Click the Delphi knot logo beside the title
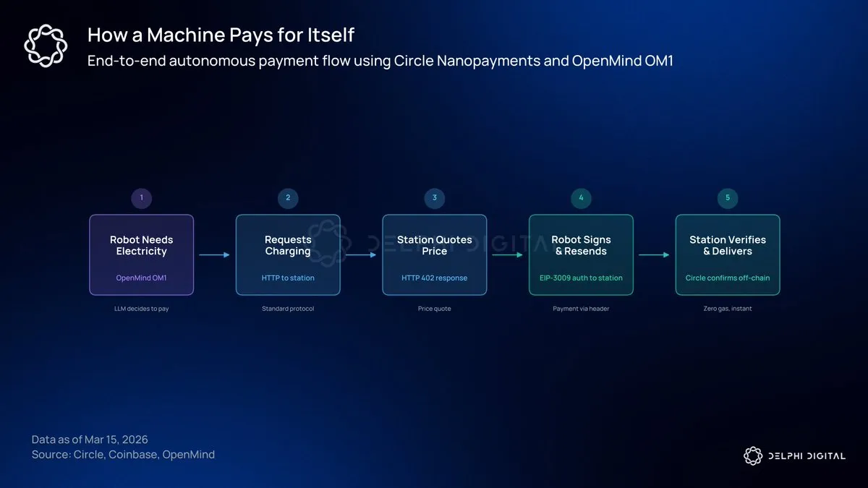Viewport: 868px width, 488px height. [x=46, y=46]
